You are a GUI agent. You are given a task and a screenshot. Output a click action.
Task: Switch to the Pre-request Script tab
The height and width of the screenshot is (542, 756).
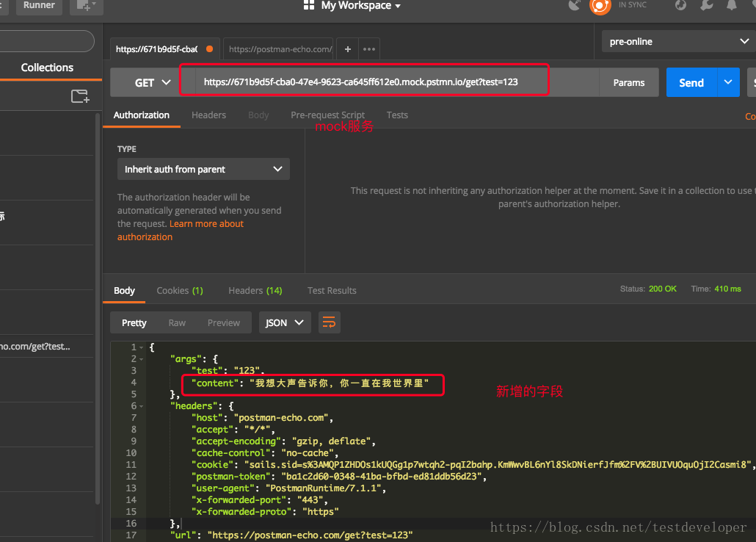point(327,115)
